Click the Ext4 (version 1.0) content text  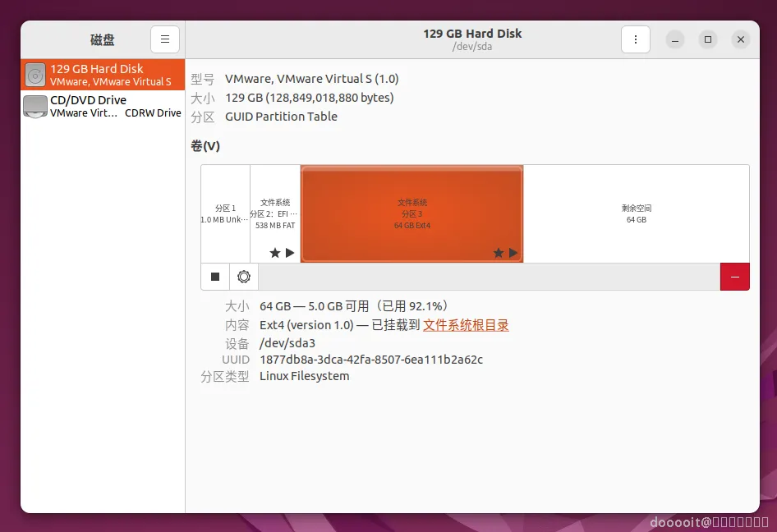pos(306,325)
